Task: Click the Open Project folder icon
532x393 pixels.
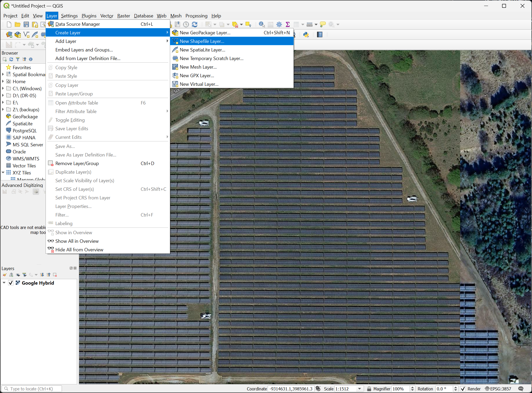Action: point(18,24)
